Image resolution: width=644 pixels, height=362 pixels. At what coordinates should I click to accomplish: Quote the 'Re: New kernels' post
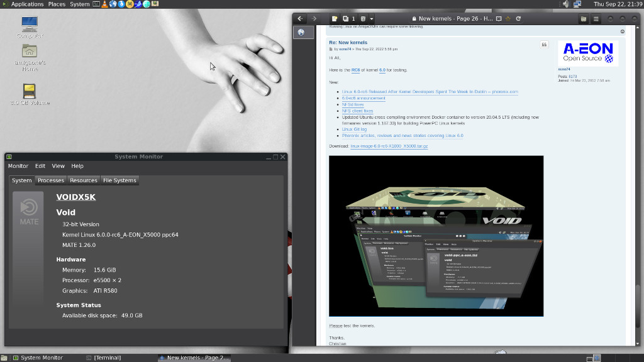pos(544,45)
